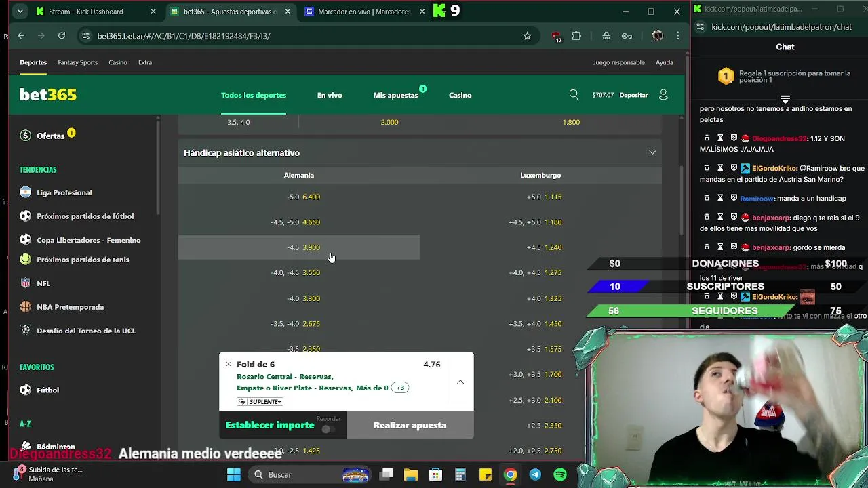Open the Casino tab in green header

tap(460, 95)
